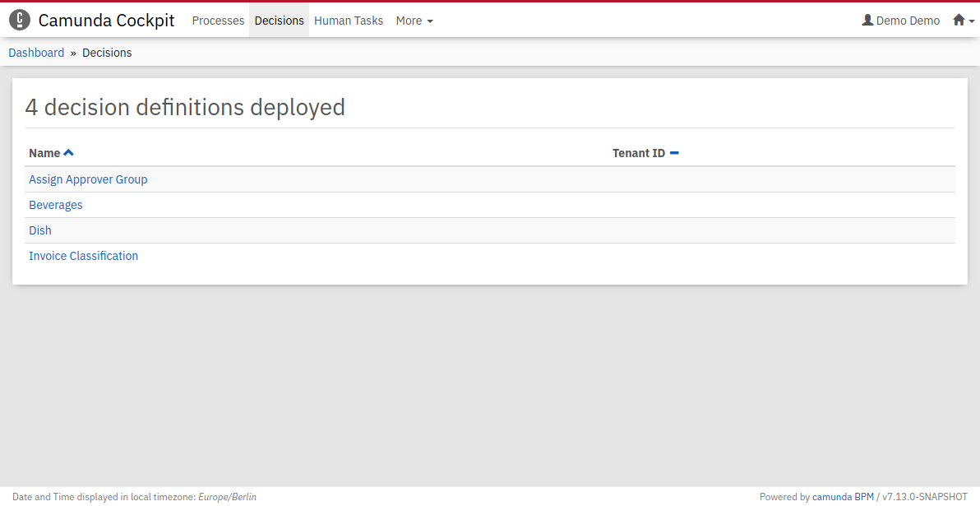View the Dish decision definition
Screen dimensions: 980x506
point(40,230)
